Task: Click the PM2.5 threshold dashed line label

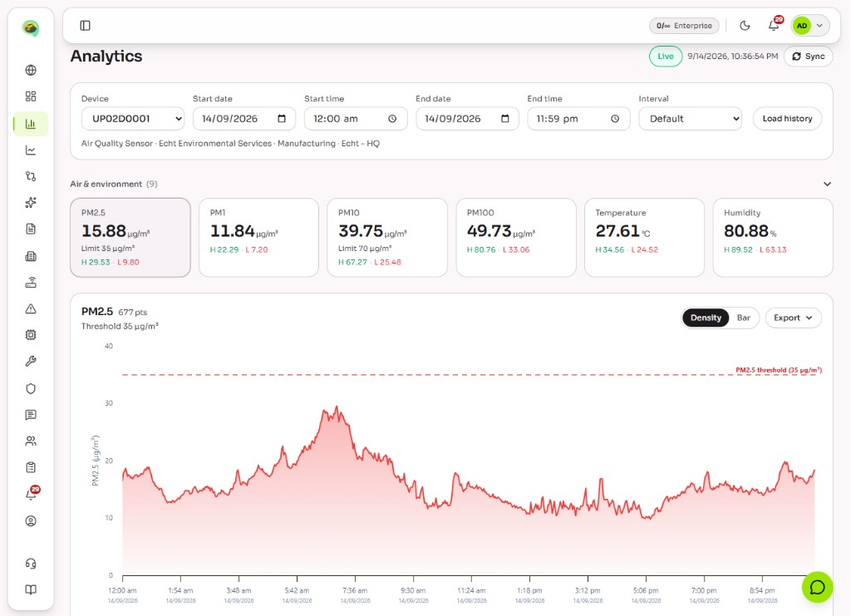Action: [779, 370]
